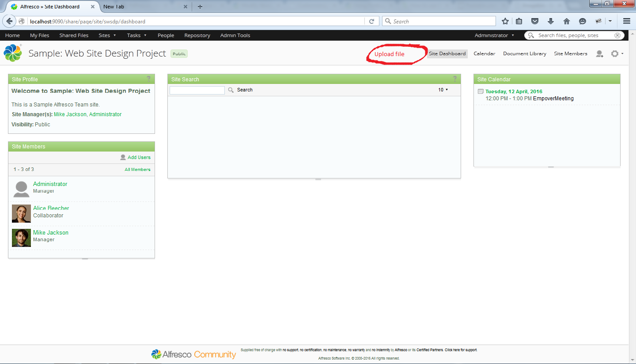Viewport: 636px width, 364px height.
Task: Focus the browser Search field
Action: click(x=439, y=21)
